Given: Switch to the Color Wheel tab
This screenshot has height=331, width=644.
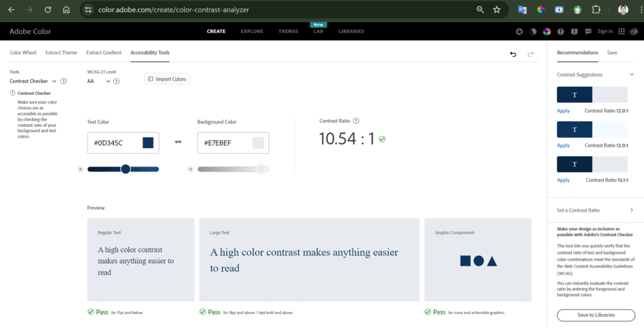Looking at the screenshot, I should (x=23, y=53).
